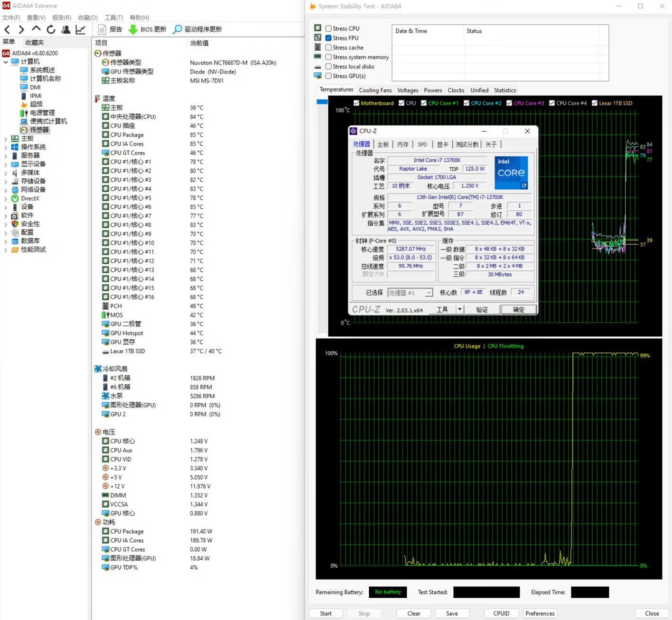Open the 工具(T) menu
This screenshot has width=672, height=620.
point(113,18)
